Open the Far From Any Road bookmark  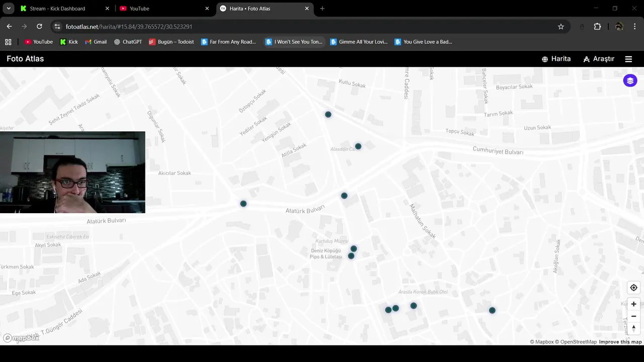click(x=228, y=42)
